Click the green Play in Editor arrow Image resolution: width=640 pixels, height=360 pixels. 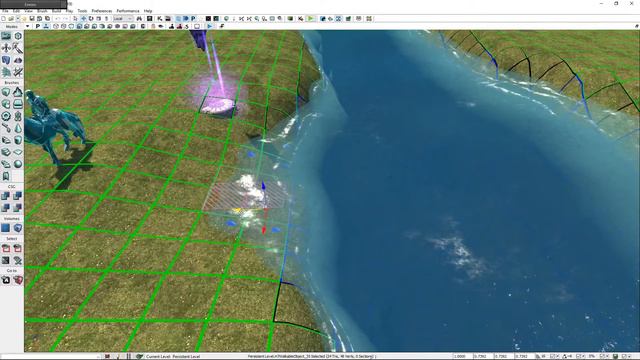(311, 19)
